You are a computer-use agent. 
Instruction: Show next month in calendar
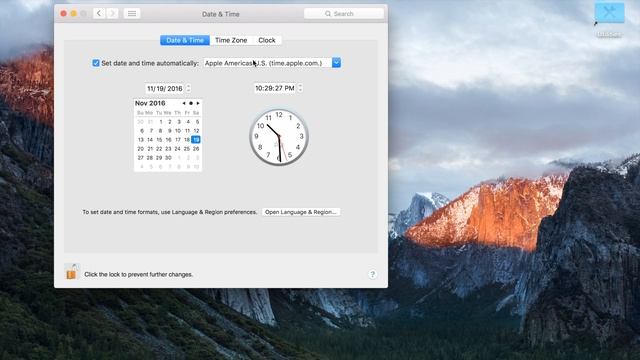point(198,103)
